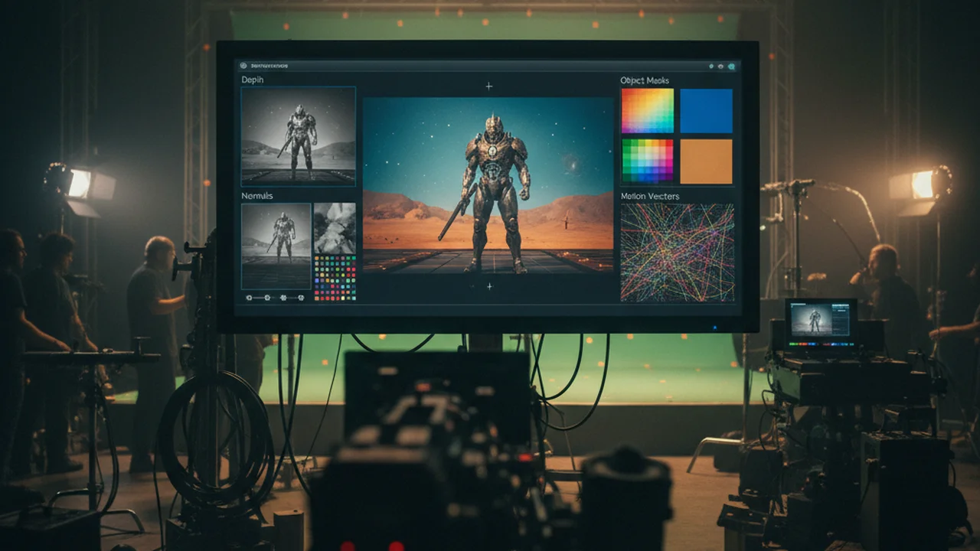Click the eye icon in the top-right corner
Screen dimensions: 980x551
[721, 67]
